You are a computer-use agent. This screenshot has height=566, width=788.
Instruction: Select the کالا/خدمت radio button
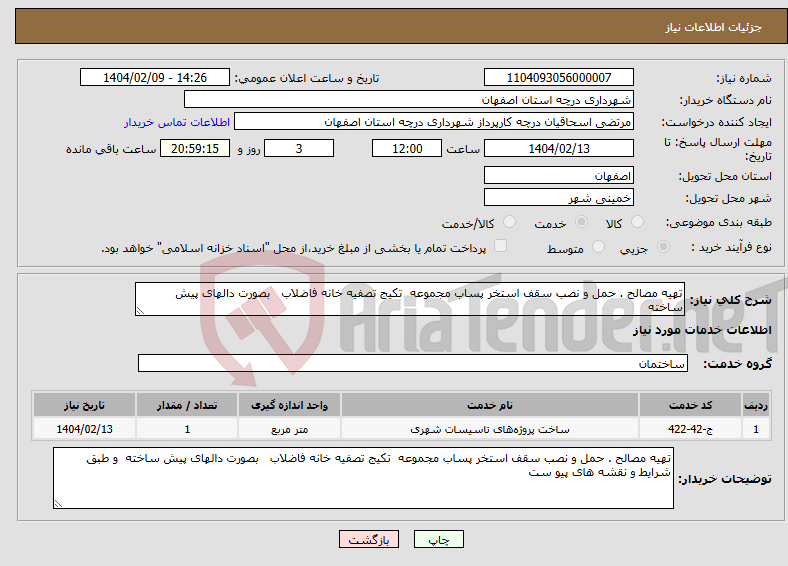510,222
